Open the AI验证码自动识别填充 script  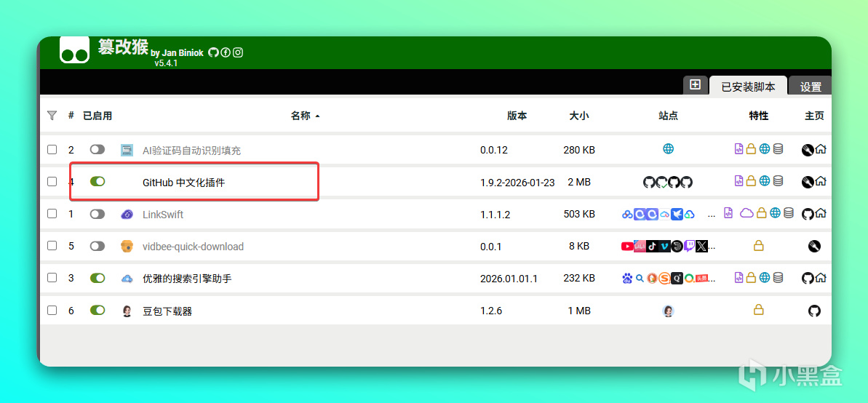191,150
